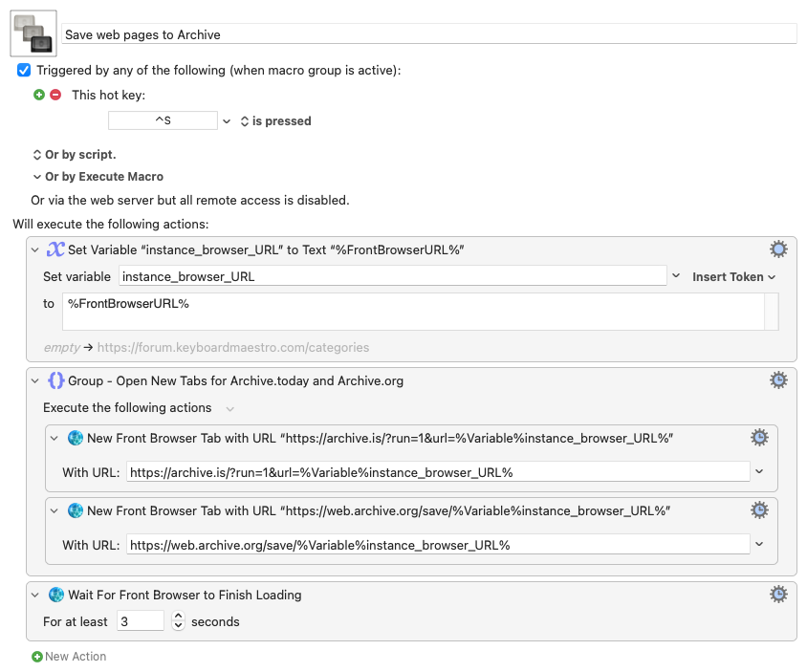This screenshot has width=807, height=672.
Task: Open gear menu for archive.is tab action
Action: coord(759,438)
